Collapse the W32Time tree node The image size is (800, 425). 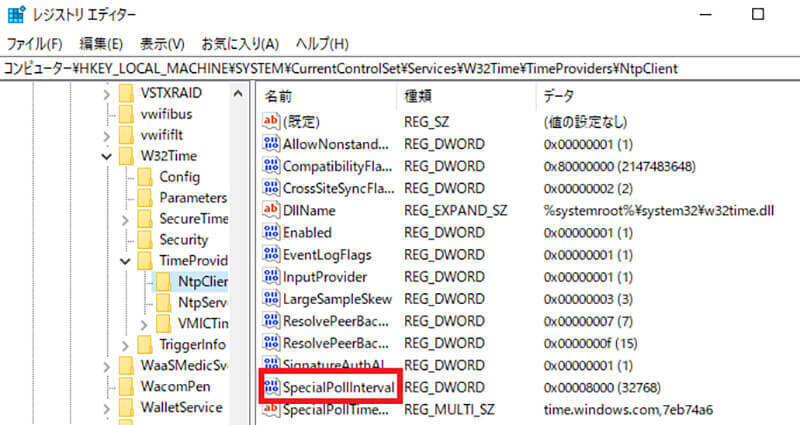click(x=106, y=157)
